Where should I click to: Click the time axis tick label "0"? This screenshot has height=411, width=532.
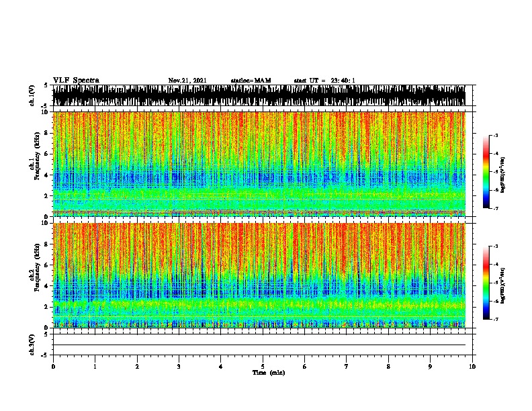(x=53, y=367)
